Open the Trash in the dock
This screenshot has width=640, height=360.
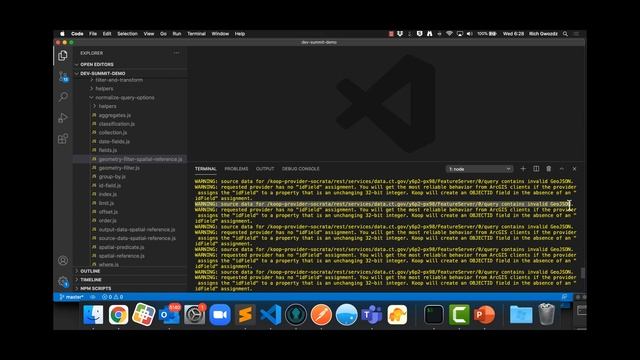tap(546, 315)
